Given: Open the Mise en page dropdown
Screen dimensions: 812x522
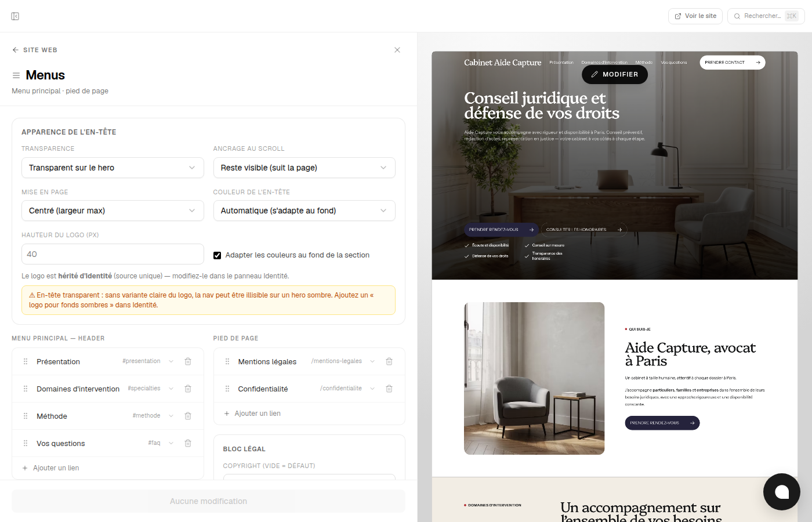Looking at the screenshot, I should coord(113,211).
